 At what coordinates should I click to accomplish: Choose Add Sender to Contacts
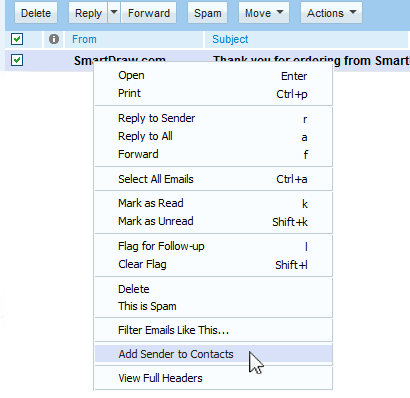(213, 354)
